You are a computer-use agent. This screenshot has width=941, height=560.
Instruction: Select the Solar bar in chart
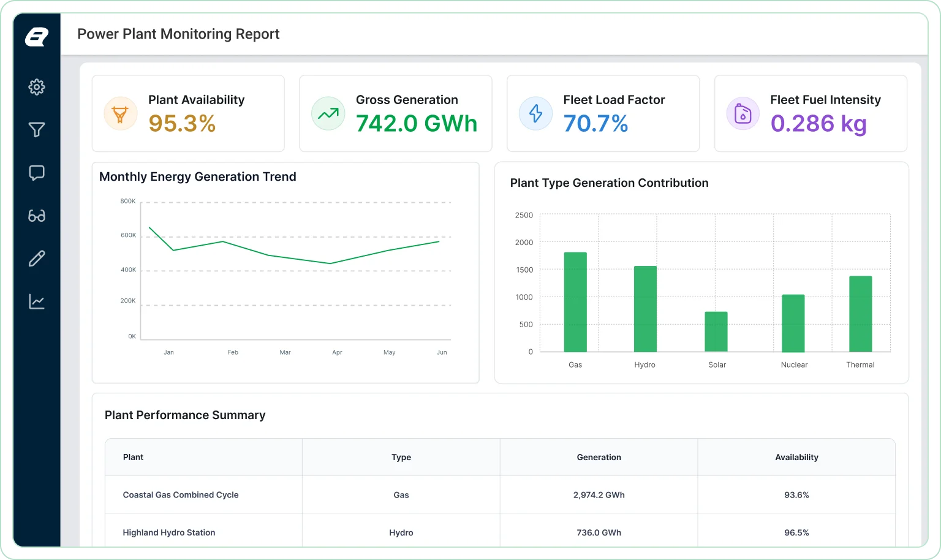point(716,331)
